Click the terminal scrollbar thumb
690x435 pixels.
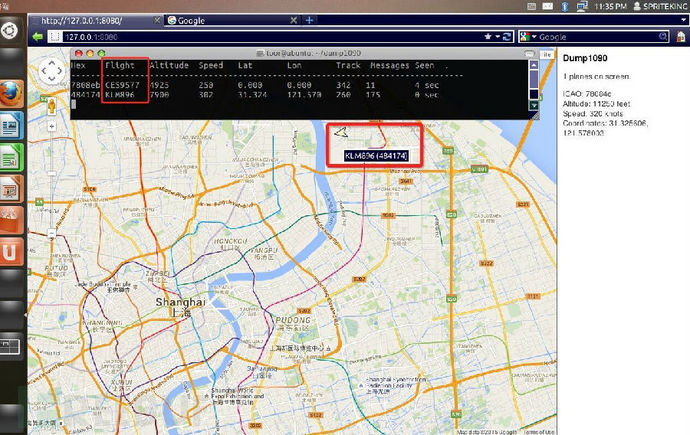click(534, 80)
